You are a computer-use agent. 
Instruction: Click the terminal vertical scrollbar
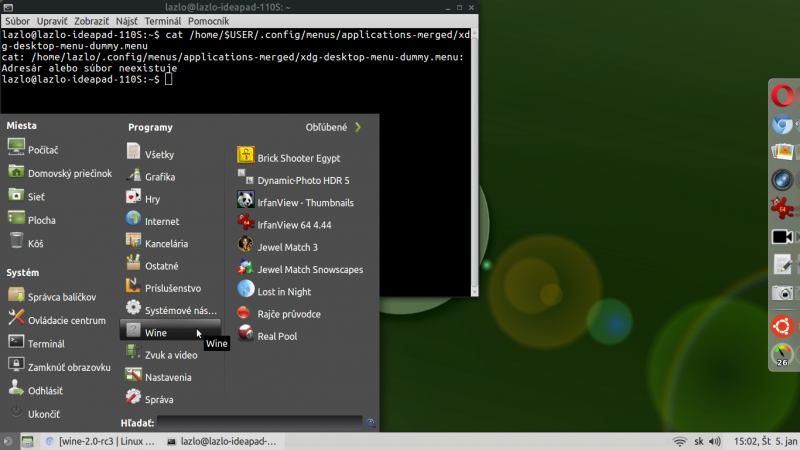pos(474,162)
